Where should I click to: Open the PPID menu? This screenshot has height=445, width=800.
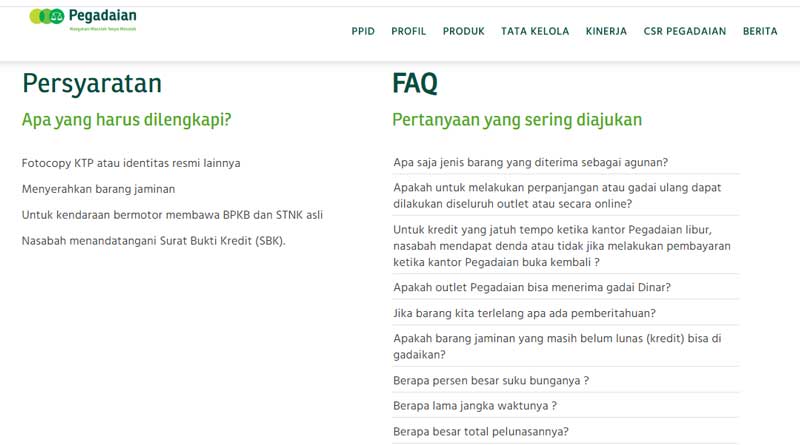pyautogui.click(x=363, y=31)
